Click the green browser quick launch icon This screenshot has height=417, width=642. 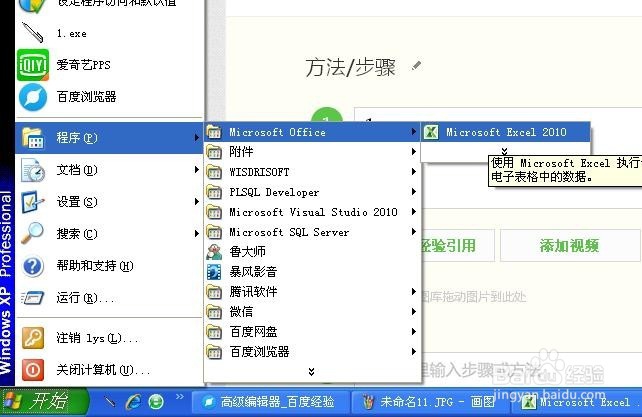coord(156,402)
